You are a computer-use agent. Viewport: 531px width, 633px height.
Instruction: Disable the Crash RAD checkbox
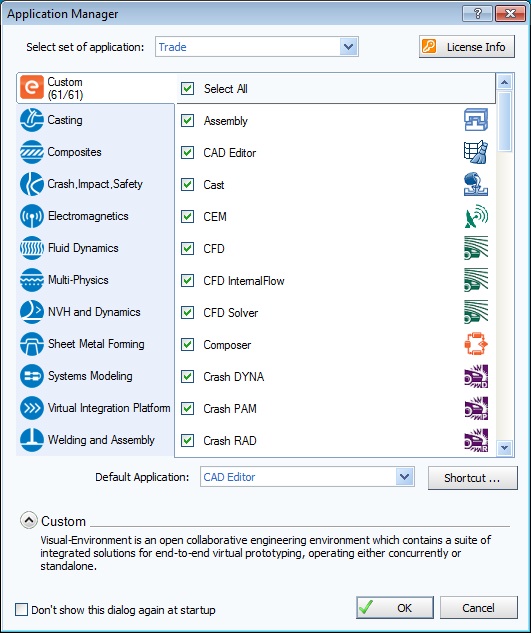pos(187,440)
